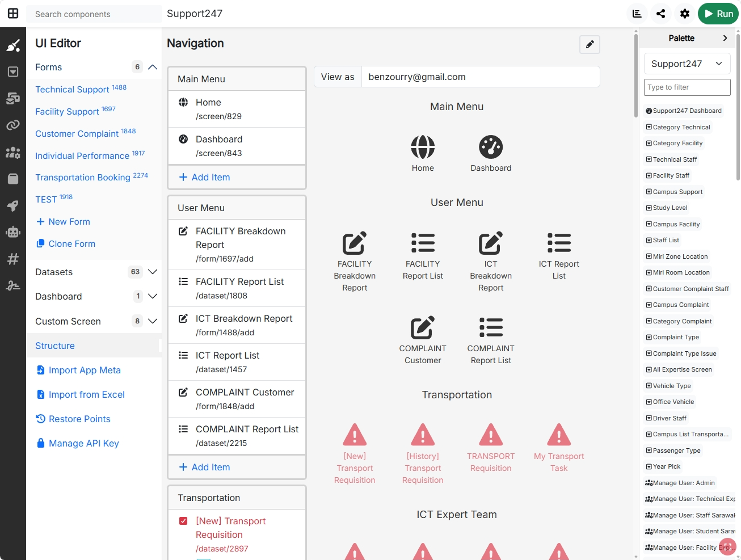Select ICT Report List in User Menu
741x560 pixels.
237,362
